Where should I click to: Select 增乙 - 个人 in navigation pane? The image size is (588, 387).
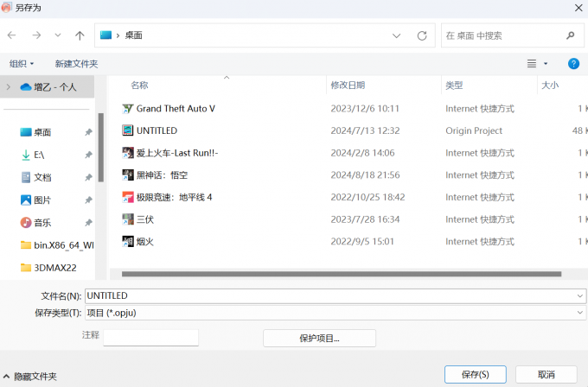pyautogui.click(x=48, y=87)
